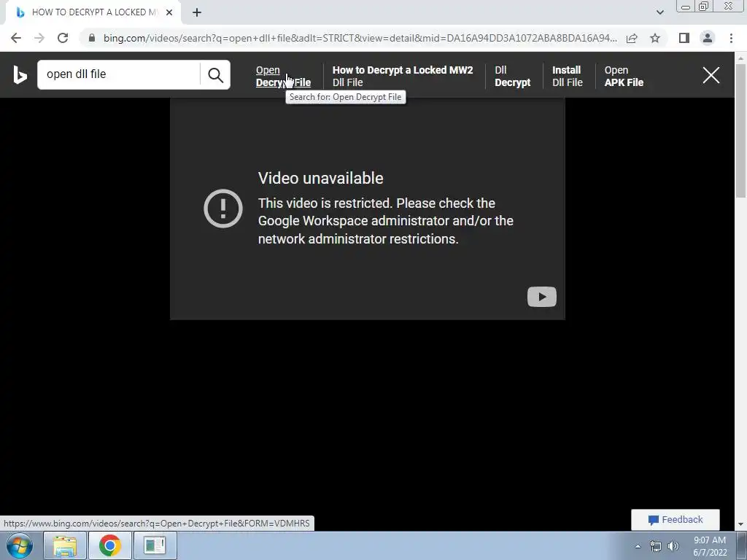Select the 'Open APK File' suggestion

coord(624,76)
